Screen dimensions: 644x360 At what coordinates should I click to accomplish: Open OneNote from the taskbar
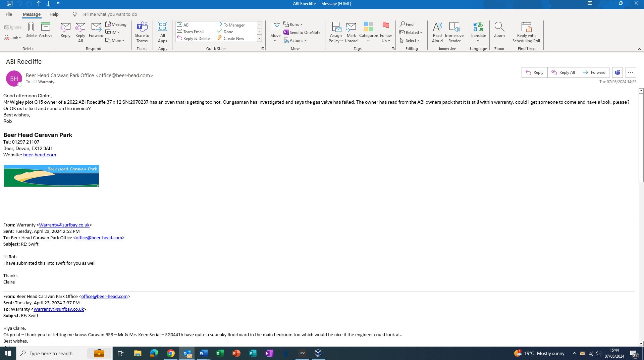(x=269, y=353)
